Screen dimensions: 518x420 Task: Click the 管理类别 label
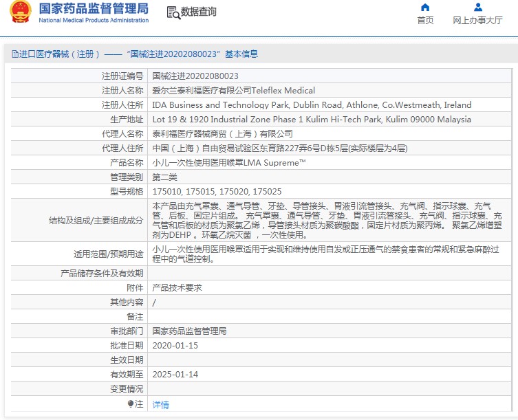point(127,177)
